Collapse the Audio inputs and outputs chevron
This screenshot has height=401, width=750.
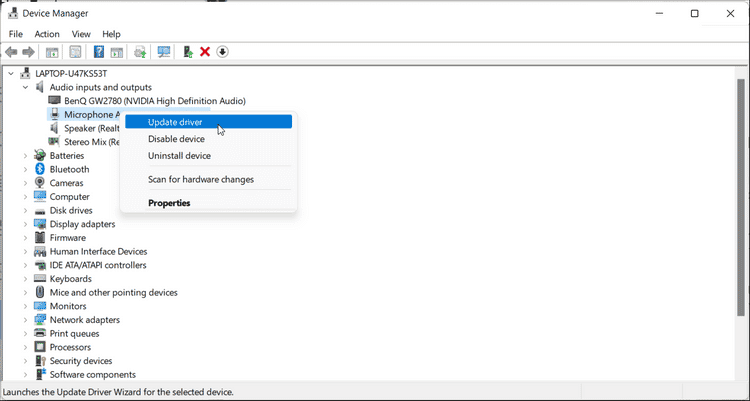25,88
